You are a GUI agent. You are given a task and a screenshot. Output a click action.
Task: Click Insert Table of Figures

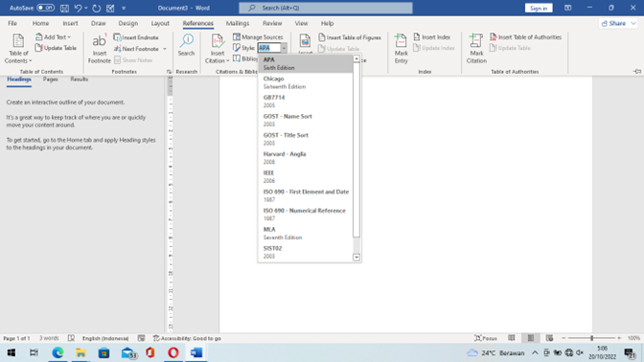[x=350, y=37]
